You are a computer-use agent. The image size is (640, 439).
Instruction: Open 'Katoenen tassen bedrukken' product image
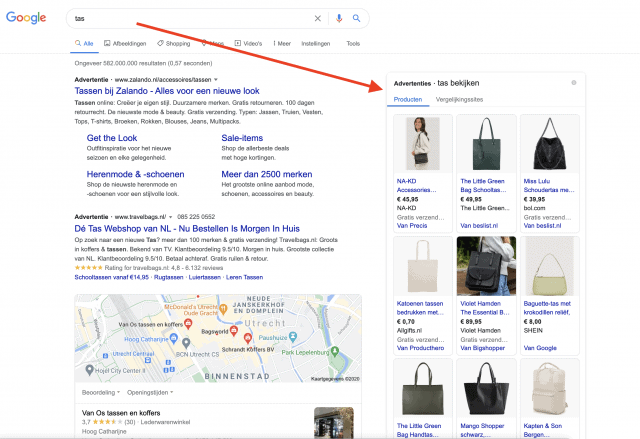(423, 266)
